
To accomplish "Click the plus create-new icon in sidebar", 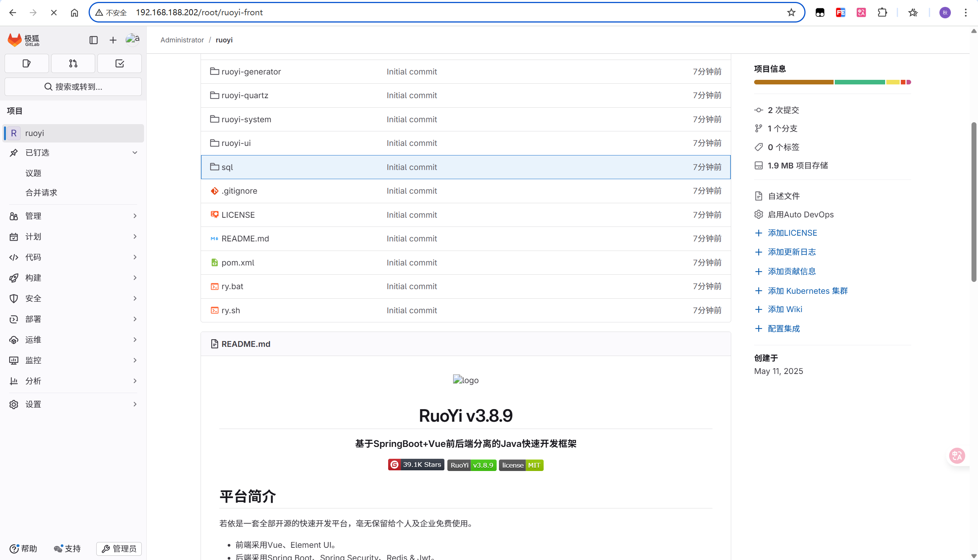I will pos(113,40).
